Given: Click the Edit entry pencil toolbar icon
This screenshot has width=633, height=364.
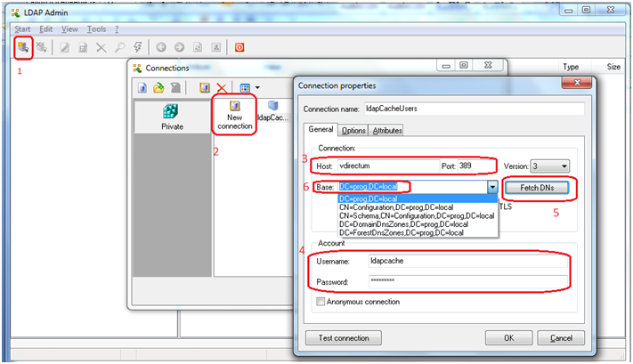Looking at the screenshot, I should point(65,48).
